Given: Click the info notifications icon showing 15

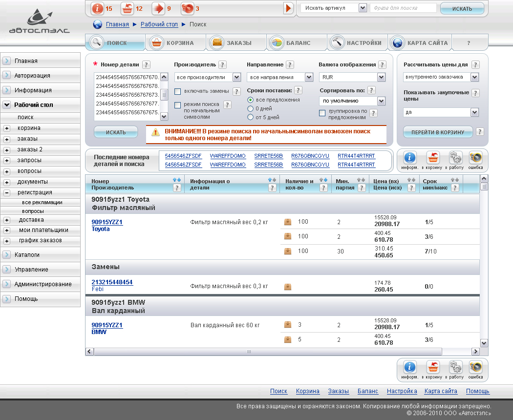Looking at the screenshot, I should coord(98,8).
